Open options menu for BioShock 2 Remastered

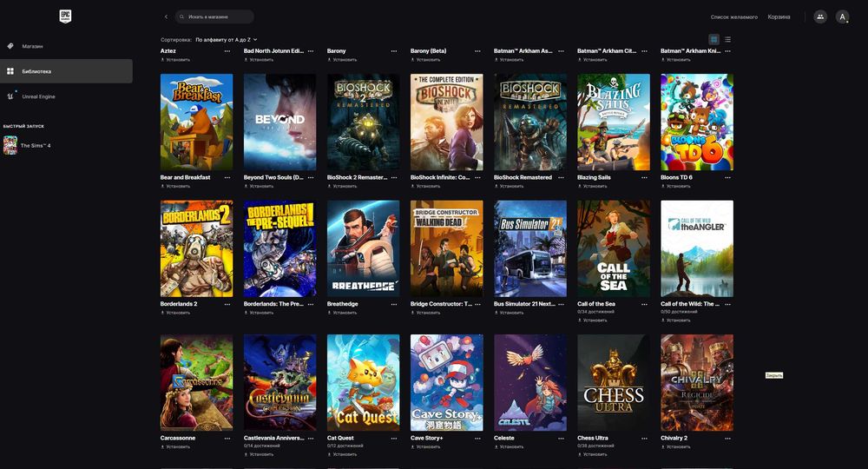point(394,178)
